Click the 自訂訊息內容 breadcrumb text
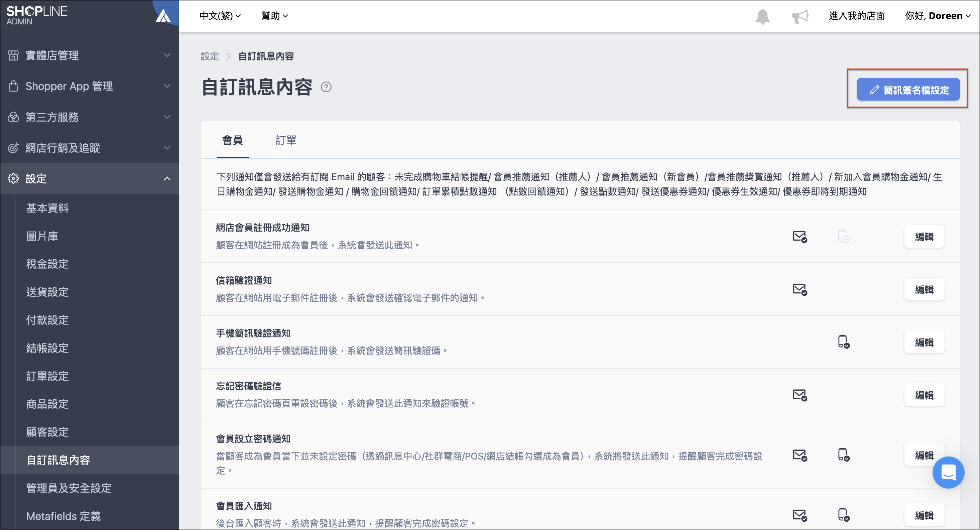Viewport: 980px width, 530px height. click(266, 56)
